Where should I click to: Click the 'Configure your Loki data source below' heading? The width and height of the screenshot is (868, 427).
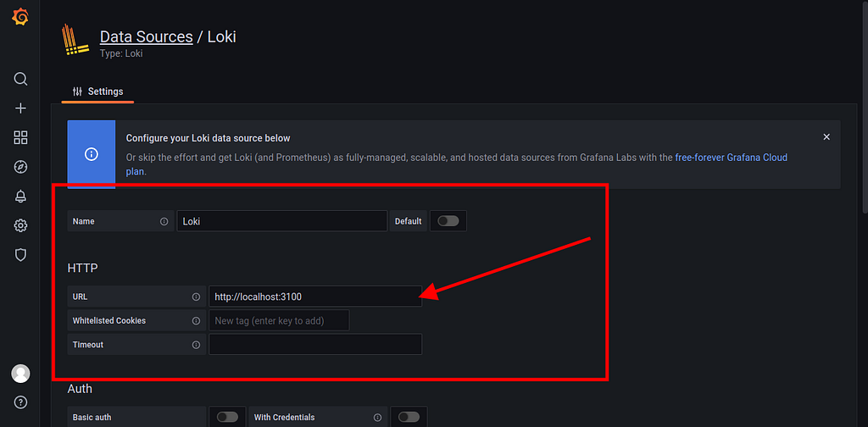(209, 138)
